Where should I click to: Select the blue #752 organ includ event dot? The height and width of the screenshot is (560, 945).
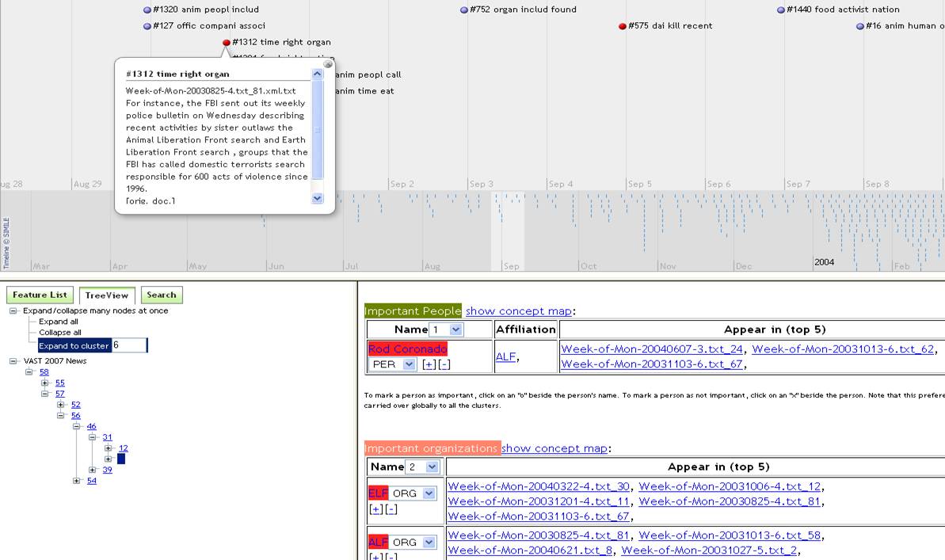pyautogui.click(x=464, y=10)
